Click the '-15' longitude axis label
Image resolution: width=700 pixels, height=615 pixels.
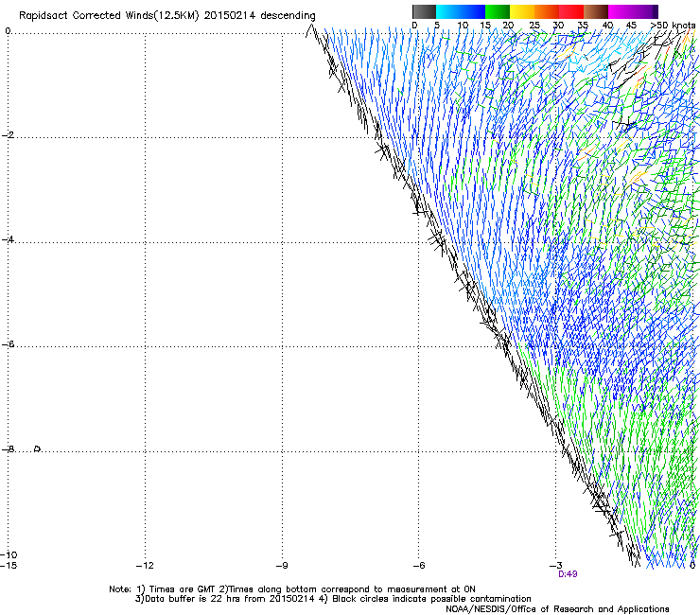(9, 566)
